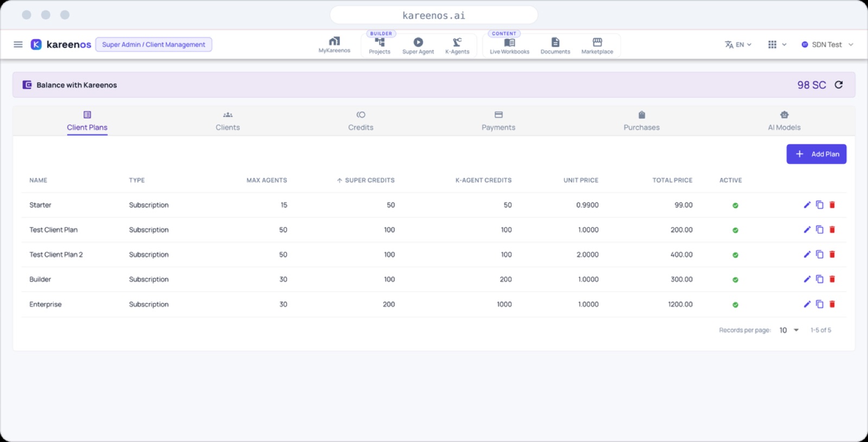Duplicate the Starter plan
Screen dimensions: 868x442
pyautogui.click(x=820, y=205)
